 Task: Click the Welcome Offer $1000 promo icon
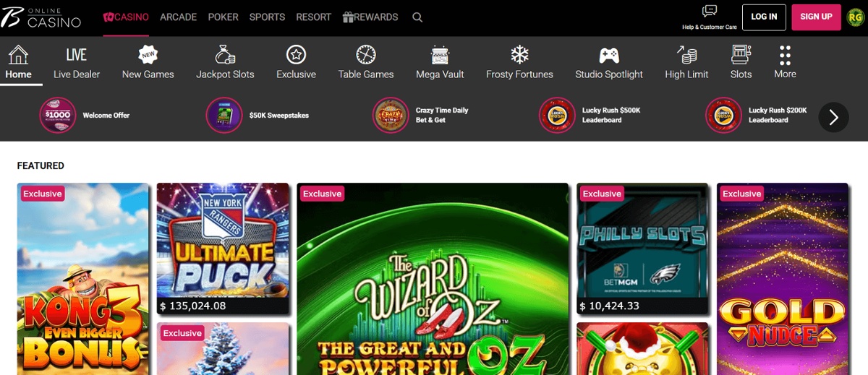pyautogui.click(x=58, y=116)
